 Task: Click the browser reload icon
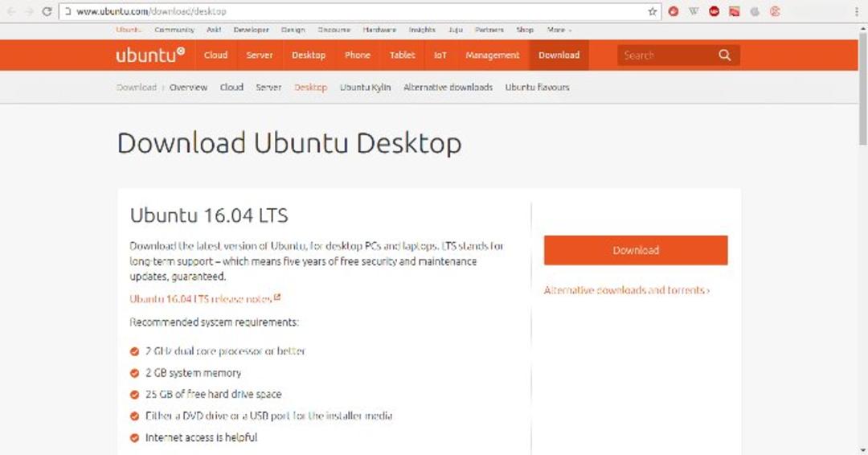tap(47, 11)
